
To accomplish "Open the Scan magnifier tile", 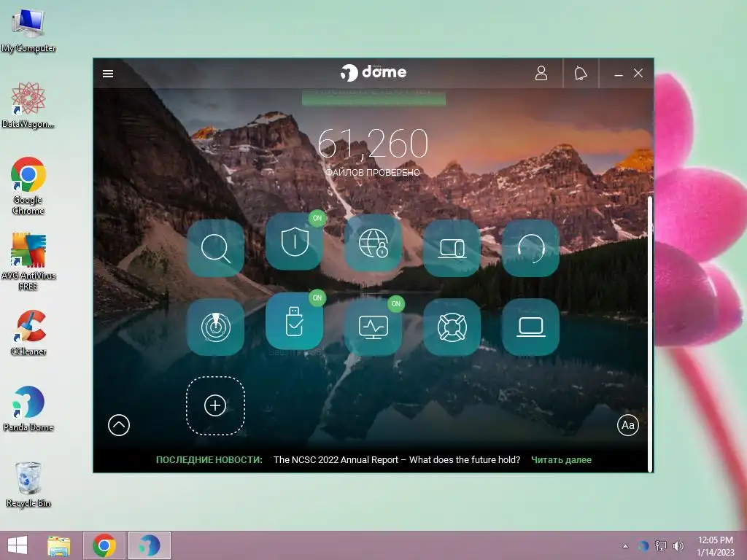I will point(215,248).
